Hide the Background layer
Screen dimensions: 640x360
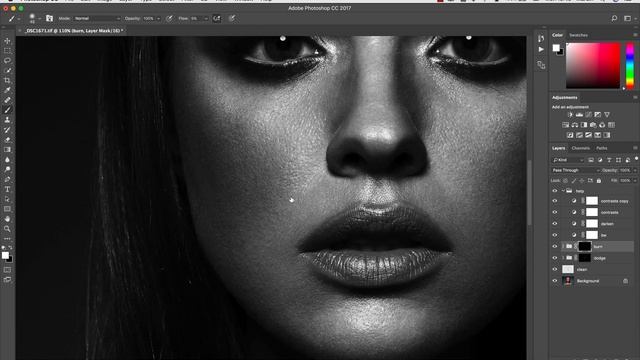[x=555, y=281]
